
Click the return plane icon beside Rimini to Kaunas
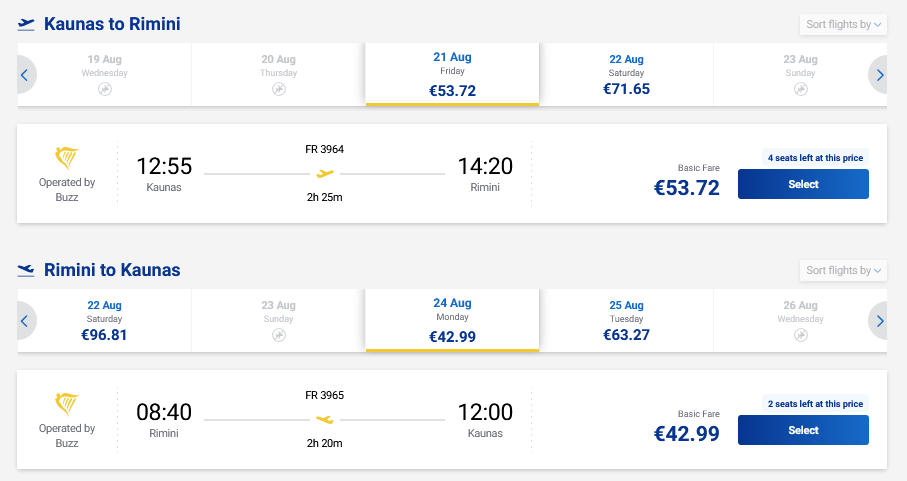click(26, 270)
